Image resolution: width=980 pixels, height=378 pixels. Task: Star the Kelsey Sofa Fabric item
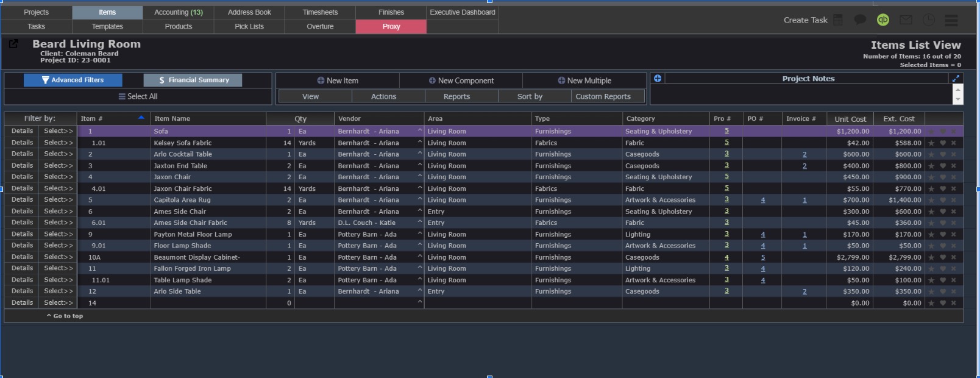pos(931,143)
